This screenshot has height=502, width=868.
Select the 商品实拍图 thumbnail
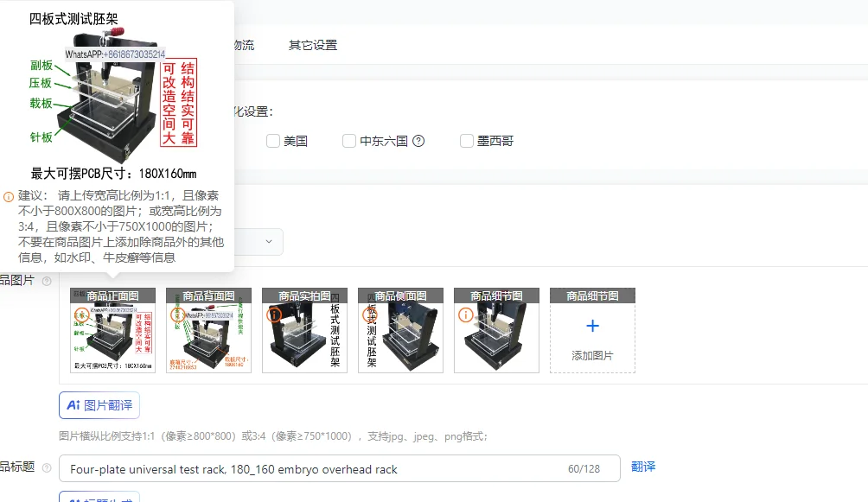tap(304, 330)
